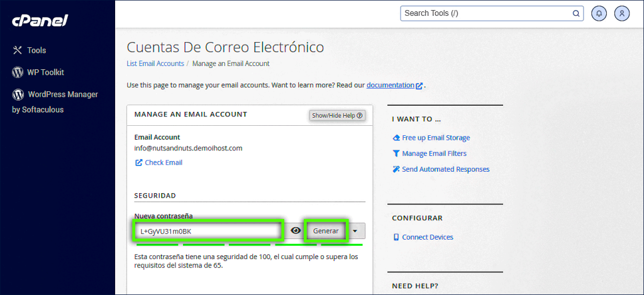Click the cPanel logo
The height and width of the screenshot is (295, 644).
tap(40, 21)
